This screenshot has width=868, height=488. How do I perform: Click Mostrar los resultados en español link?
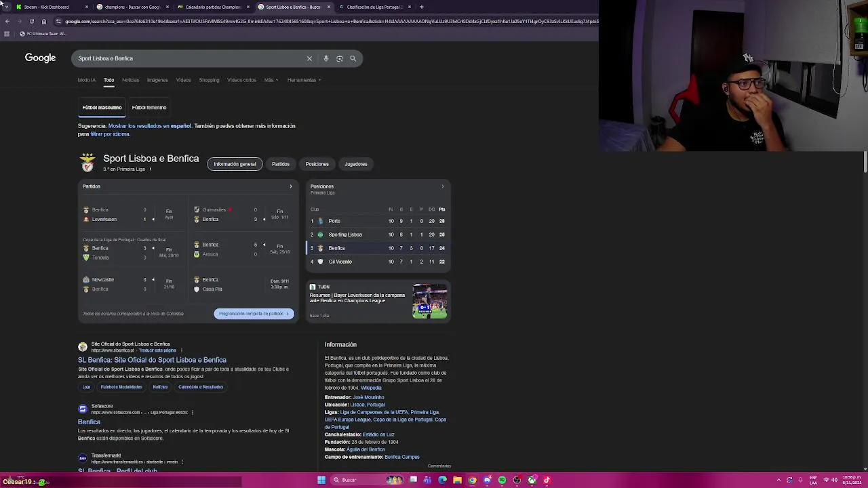(150, 126)
